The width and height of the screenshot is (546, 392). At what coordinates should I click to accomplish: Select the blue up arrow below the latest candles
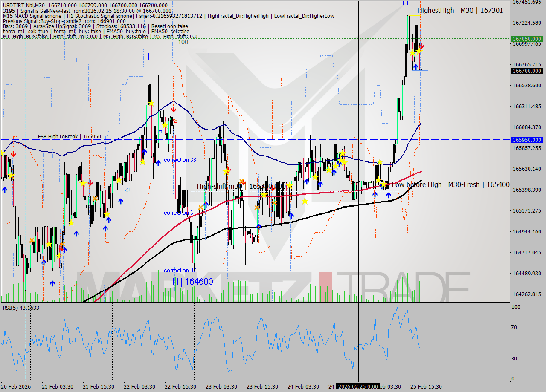coord(416,66)
